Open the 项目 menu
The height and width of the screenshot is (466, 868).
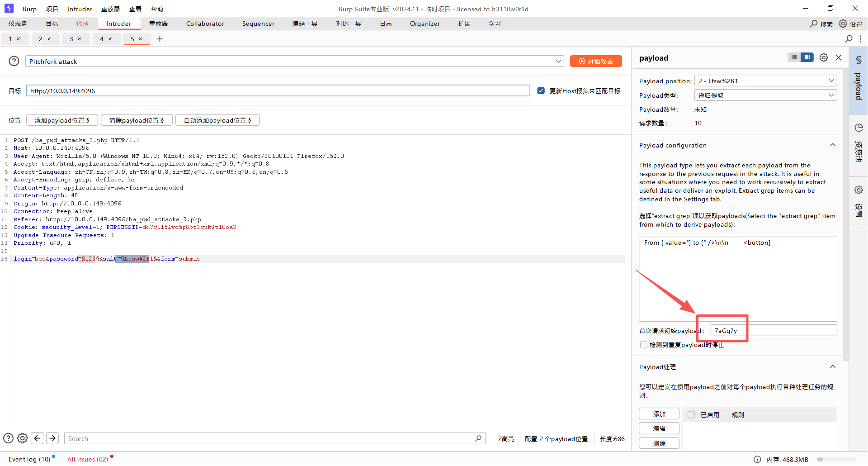pos(52,9)
